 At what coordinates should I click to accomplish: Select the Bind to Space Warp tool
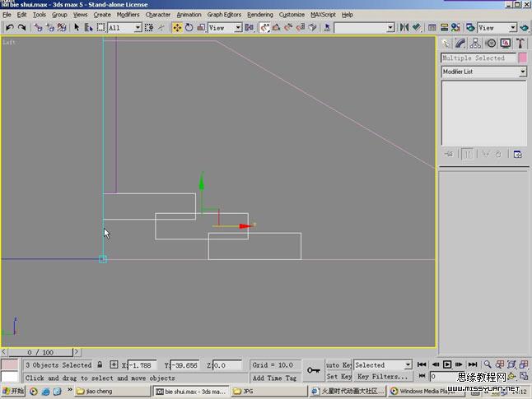coord(62,27)
